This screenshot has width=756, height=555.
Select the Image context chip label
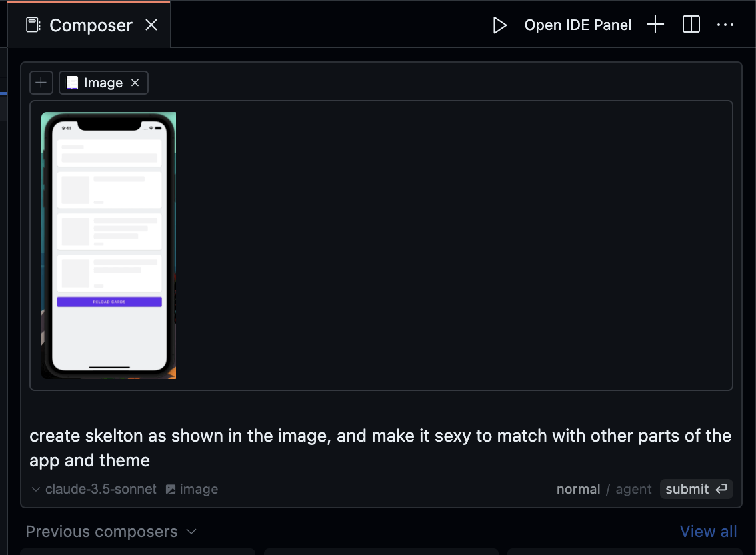103,83
